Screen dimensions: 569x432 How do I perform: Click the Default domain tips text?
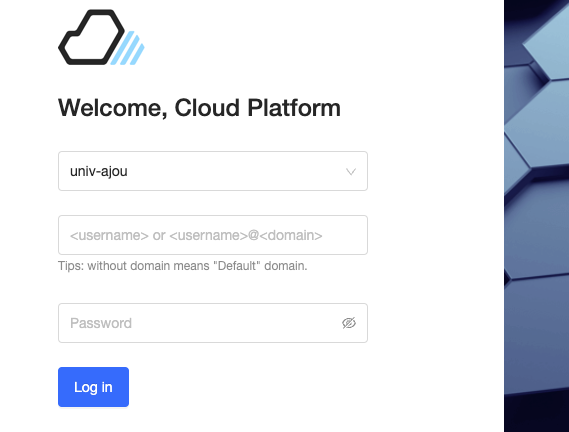click(x=183, y=266)
